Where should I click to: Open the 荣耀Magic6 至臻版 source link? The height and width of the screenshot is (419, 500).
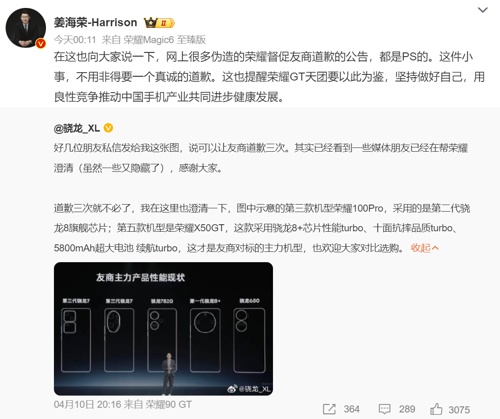(165, 40)
